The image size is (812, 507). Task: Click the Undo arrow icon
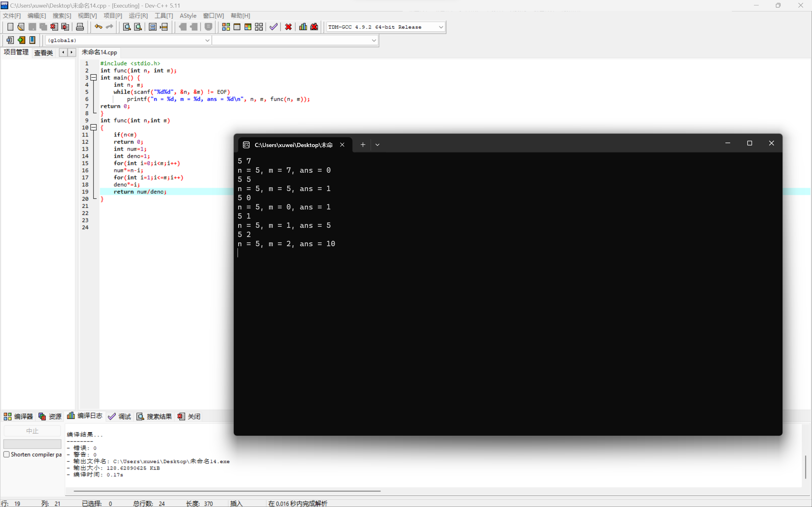98,27
